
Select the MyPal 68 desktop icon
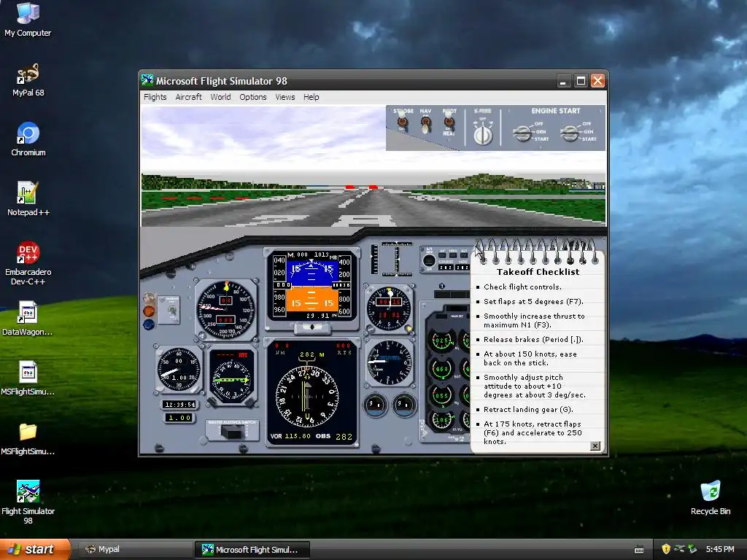pyautogui.click(x=28, y=80)
